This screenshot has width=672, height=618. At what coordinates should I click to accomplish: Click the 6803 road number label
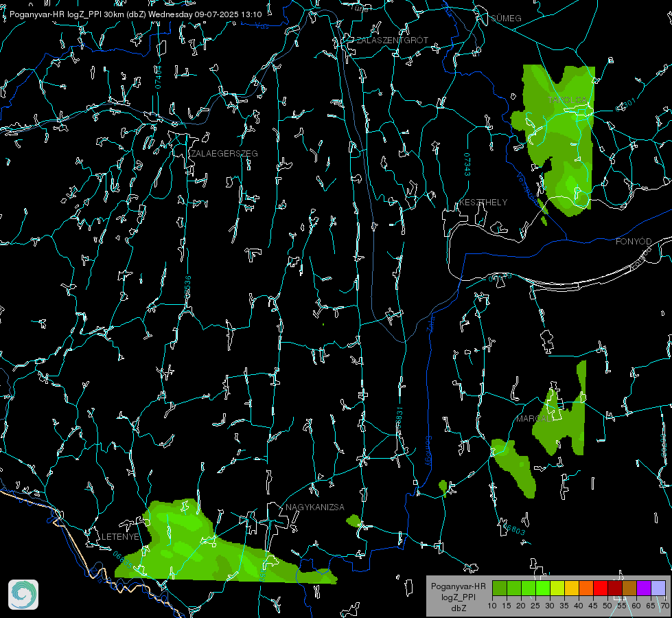pos(514,529)
